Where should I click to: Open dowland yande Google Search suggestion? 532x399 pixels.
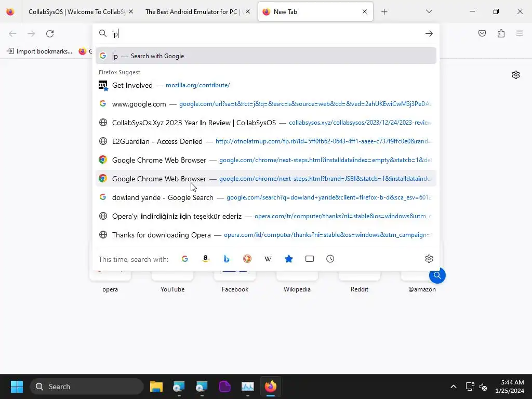point(265,197)
